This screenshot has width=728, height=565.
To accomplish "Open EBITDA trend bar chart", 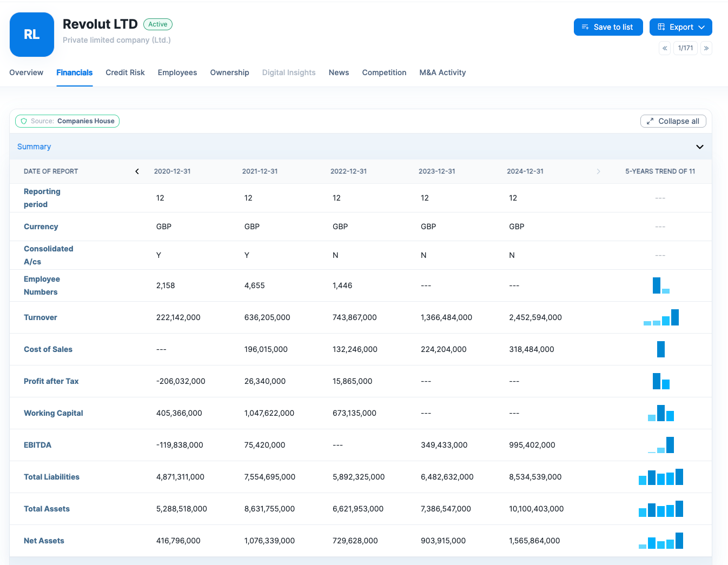I will click(661, 445).
